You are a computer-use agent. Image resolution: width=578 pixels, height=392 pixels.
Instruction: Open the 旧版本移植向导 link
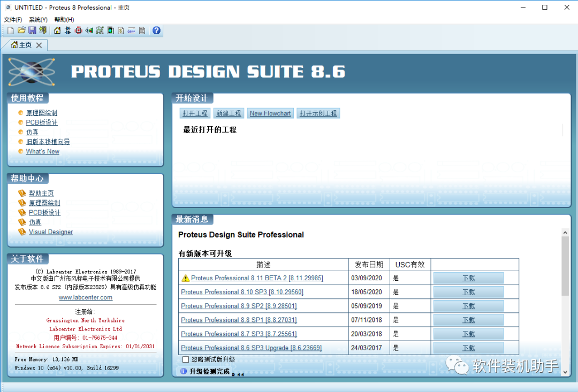point(48,142)
